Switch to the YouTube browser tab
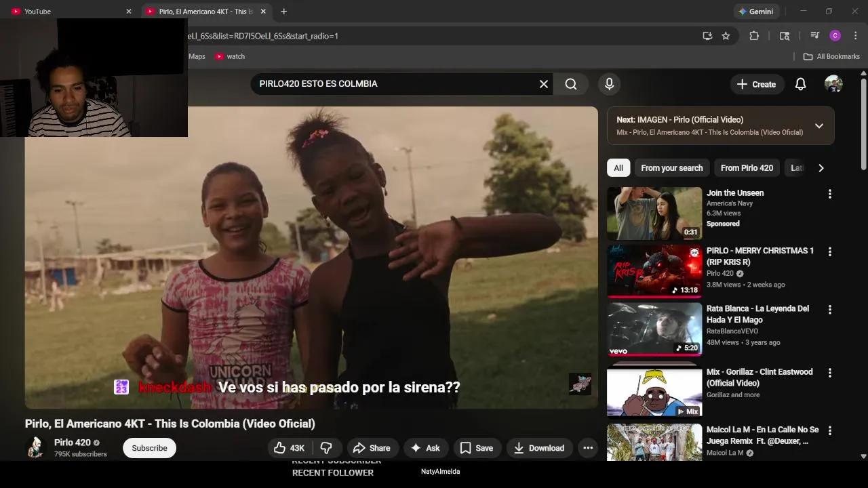This screenshot has width=868, height=488. (68, 12)
